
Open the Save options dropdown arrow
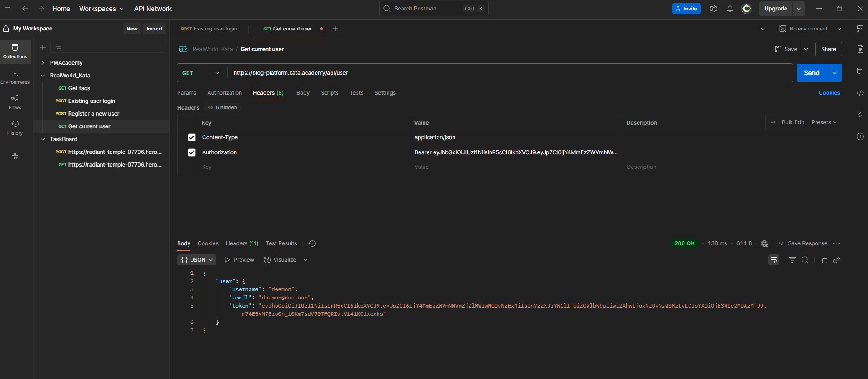pos(806,49)
